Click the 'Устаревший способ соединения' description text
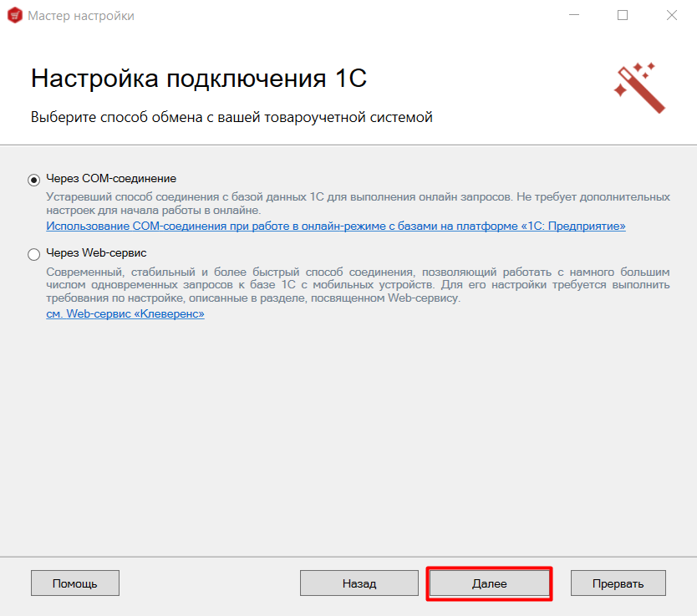This screenshot has width=697, height=616. point(358,203)
